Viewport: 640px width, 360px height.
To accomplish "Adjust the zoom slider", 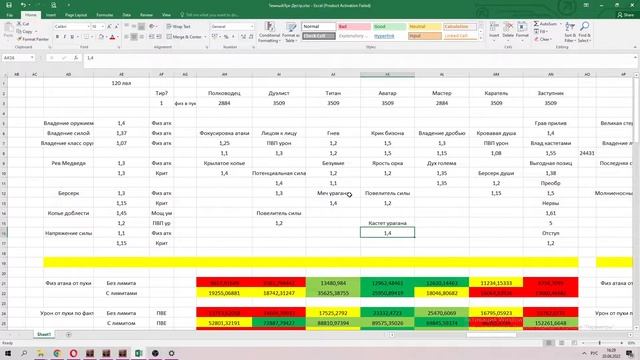I will (x=600, y=343).
